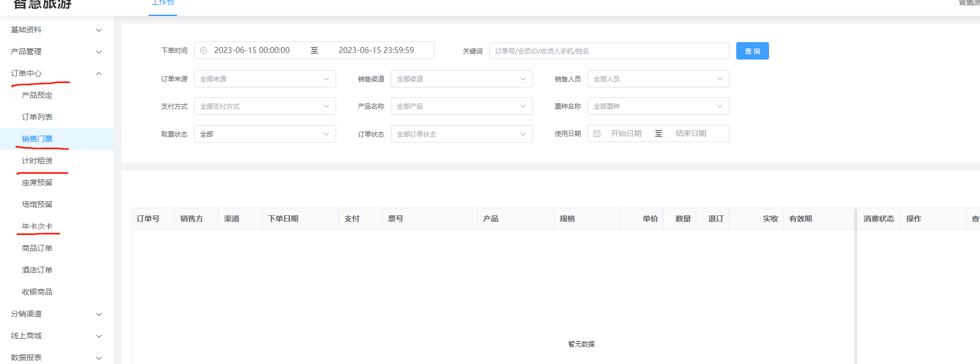Switch to the 工作台 tab
Screen dimensions: 980x364
click(x=163, y=3)
